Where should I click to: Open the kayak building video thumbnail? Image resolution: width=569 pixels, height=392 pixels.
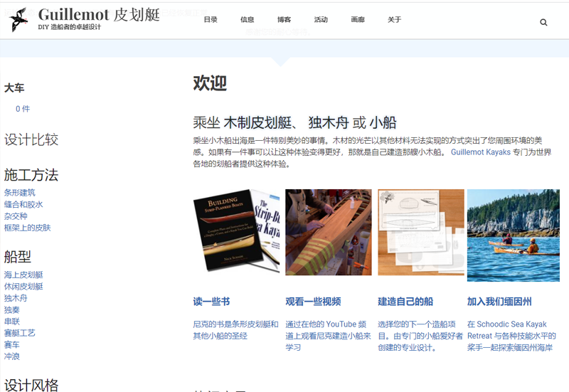(x=328, y=232)
